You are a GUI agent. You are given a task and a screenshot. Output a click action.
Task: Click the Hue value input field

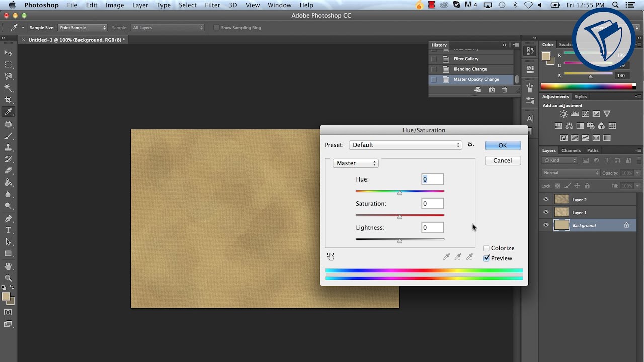433,179
